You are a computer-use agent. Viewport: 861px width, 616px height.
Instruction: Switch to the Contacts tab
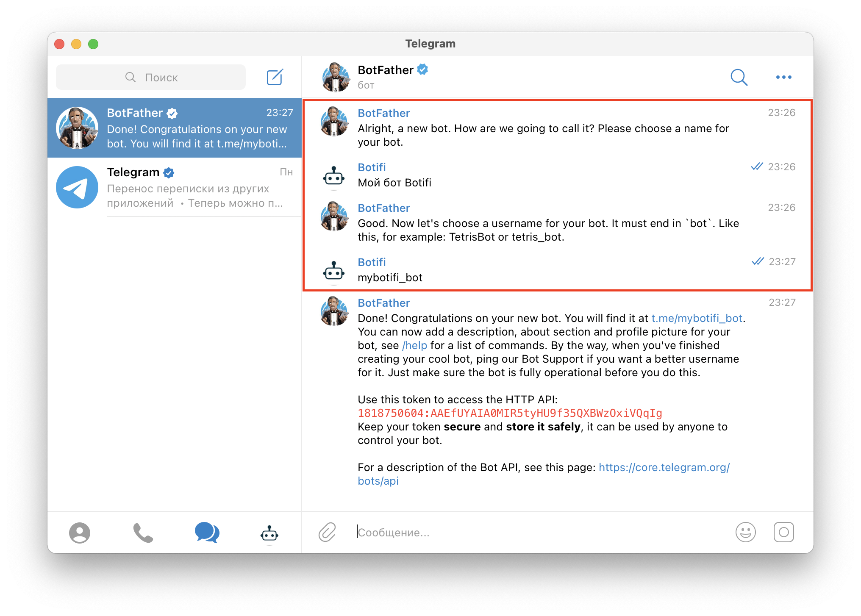pyautogui.click(x=80, y=533)
